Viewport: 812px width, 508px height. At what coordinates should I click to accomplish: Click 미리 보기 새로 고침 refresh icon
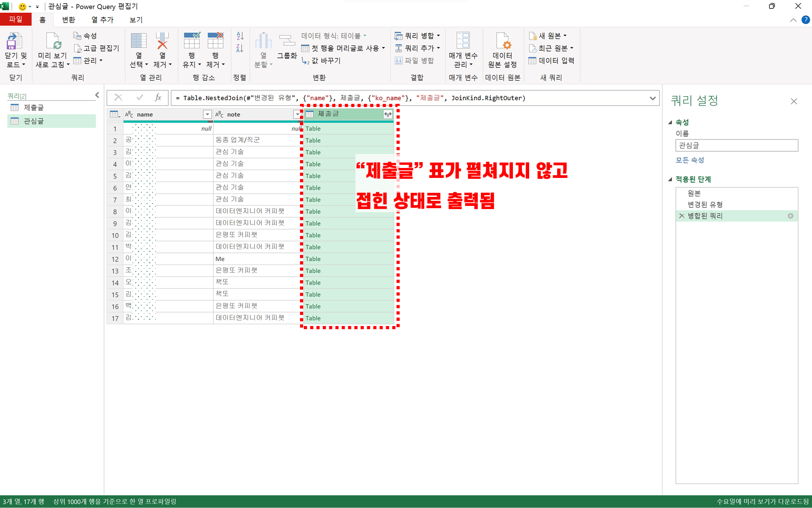pyautogui.click(x=53, y=42)
